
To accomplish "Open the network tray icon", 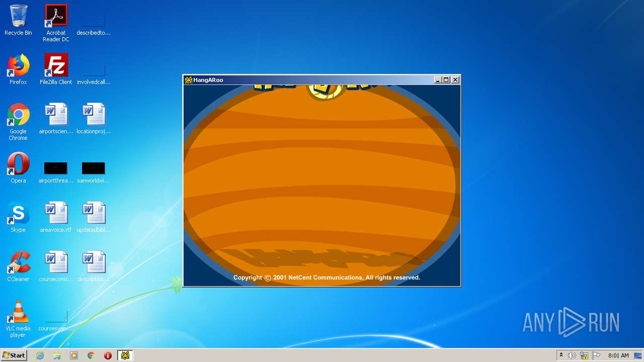I will point(584,355).
